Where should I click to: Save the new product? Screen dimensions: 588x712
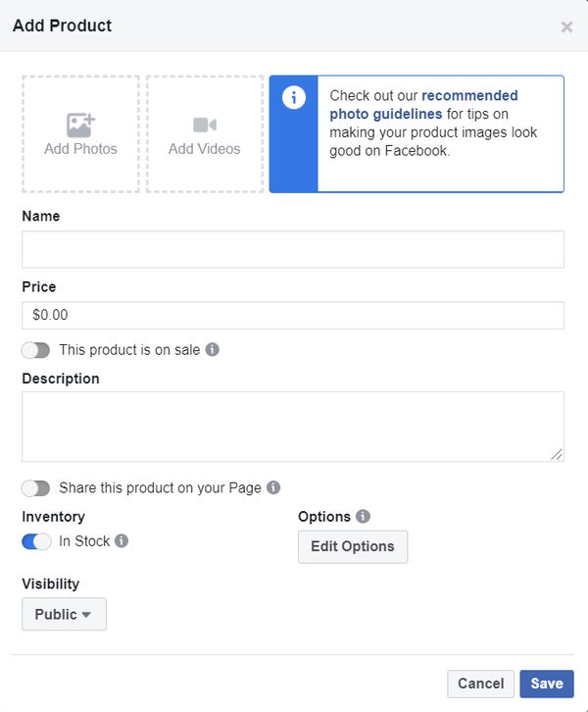coord(547,684)
